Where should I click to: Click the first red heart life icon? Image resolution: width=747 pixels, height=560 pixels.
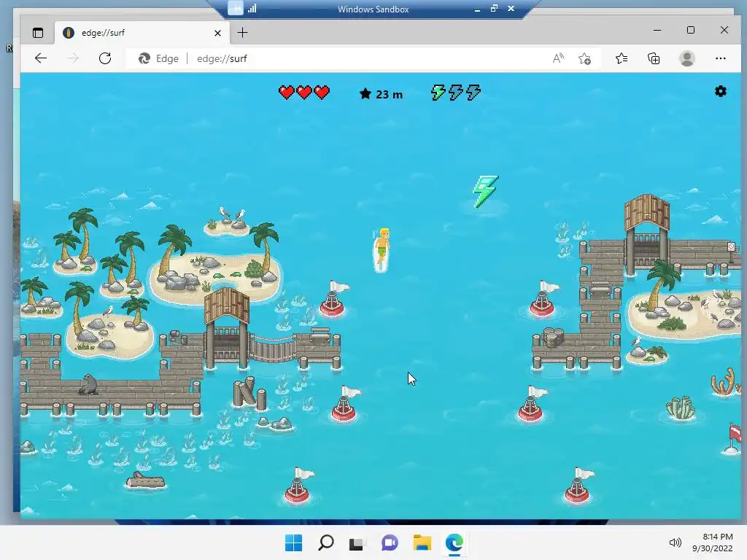(x=286, y=92)
